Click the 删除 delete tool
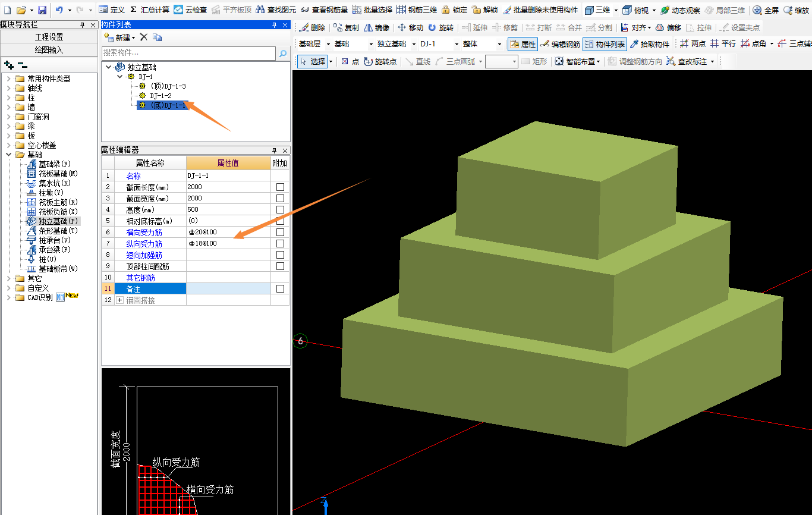 (x=312, y=27)
